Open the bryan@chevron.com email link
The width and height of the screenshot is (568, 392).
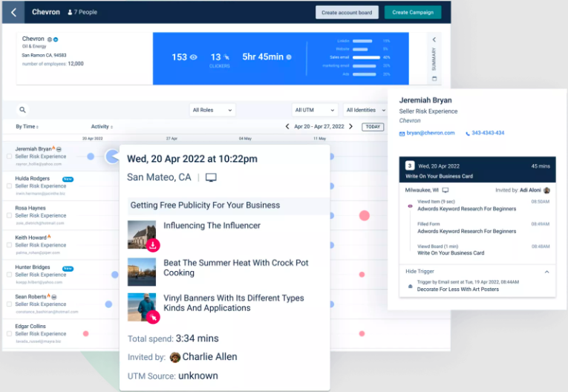point(431,133)
